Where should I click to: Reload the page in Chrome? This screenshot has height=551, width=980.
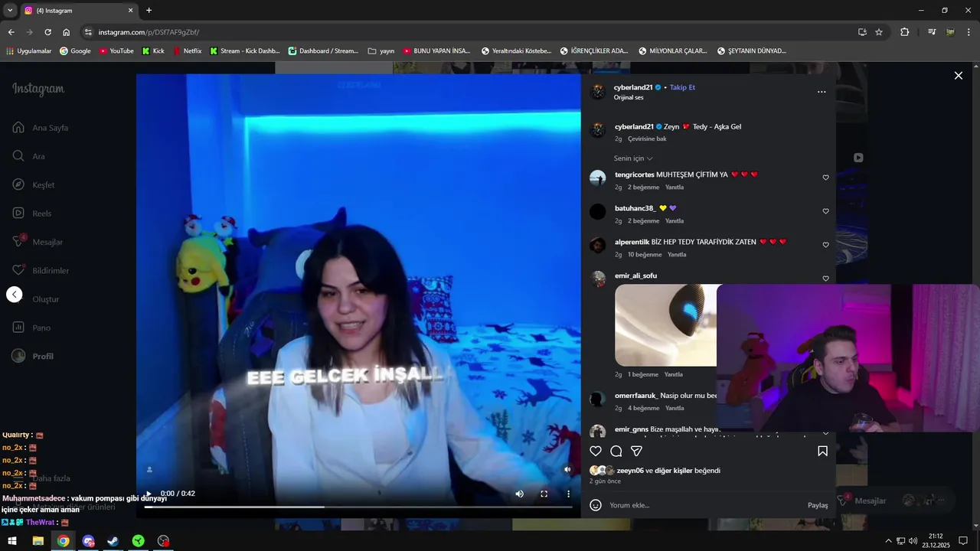point(47,32)
